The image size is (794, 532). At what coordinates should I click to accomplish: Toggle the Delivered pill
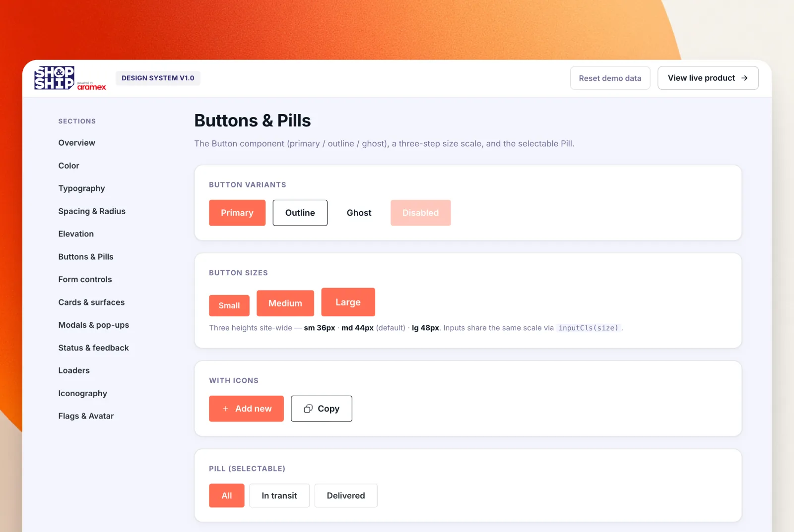coord(346,495)
